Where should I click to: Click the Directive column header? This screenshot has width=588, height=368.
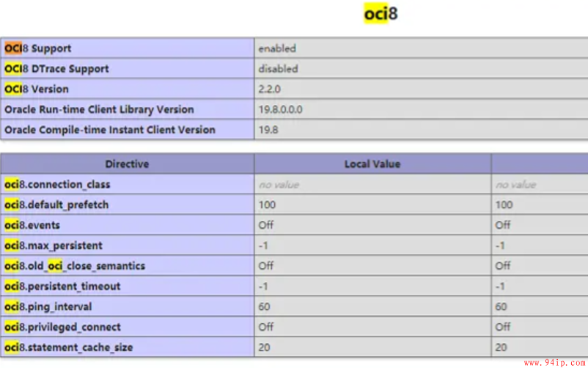click(x=127, y=164)
